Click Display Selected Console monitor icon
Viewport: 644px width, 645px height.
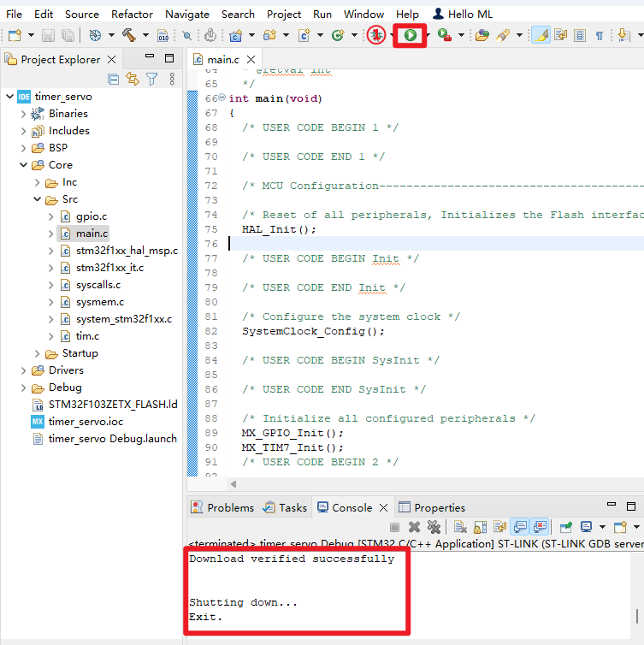[586, 527]
